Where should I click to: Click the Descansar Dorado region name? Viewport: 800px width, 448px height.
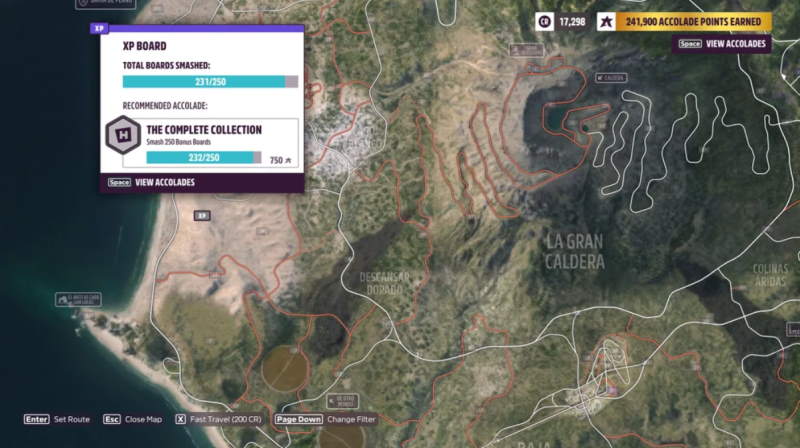coord(384,284)
